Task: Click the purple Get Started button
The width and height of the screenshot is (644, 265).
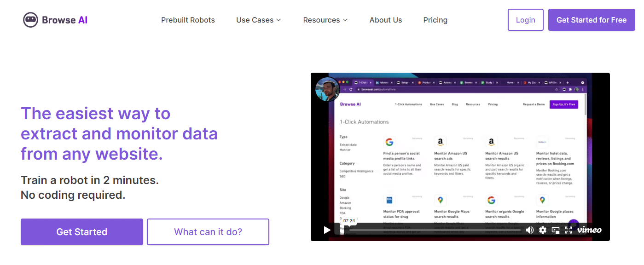Action: (x=82, y=232)
